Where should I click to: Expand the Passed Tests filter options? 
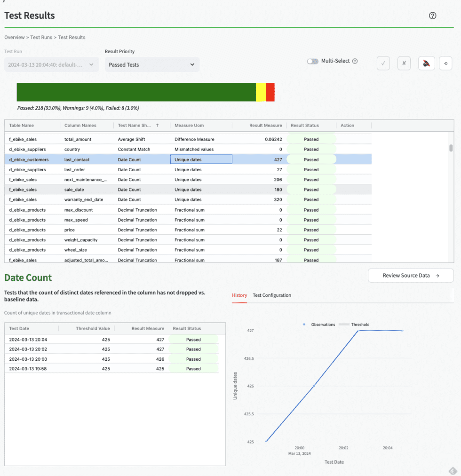coord(193,64)
